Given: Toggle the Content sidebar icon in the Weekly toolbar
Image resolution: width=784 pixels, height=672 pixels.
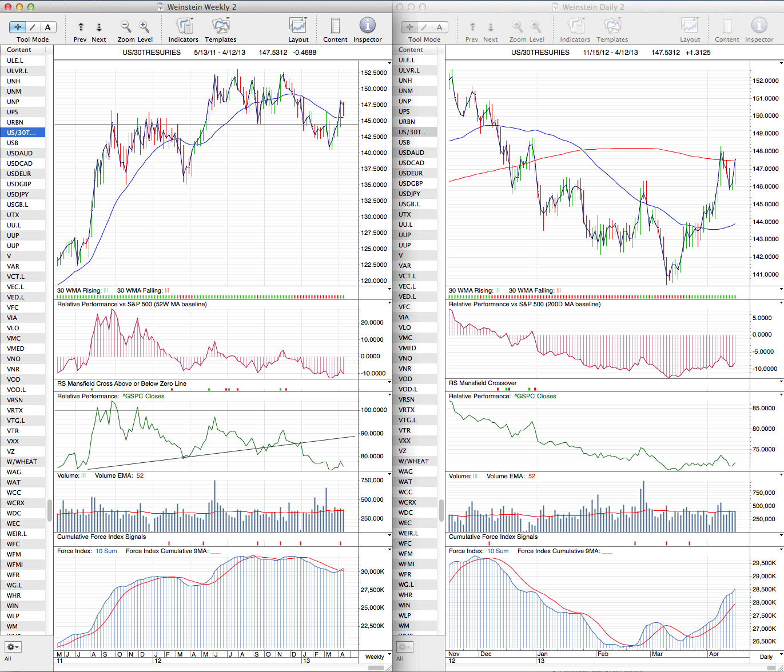Looking at the screenshot, I should pos(335,27).
